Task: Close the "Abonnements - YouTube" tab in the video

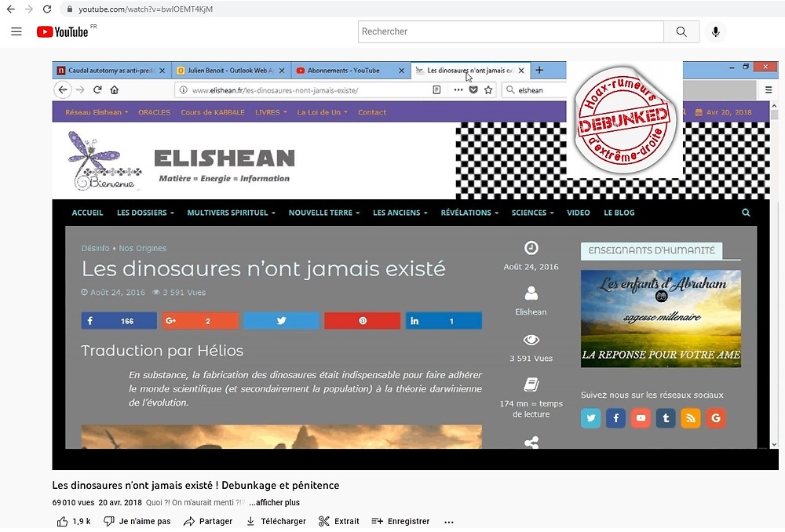Action: 401,71
